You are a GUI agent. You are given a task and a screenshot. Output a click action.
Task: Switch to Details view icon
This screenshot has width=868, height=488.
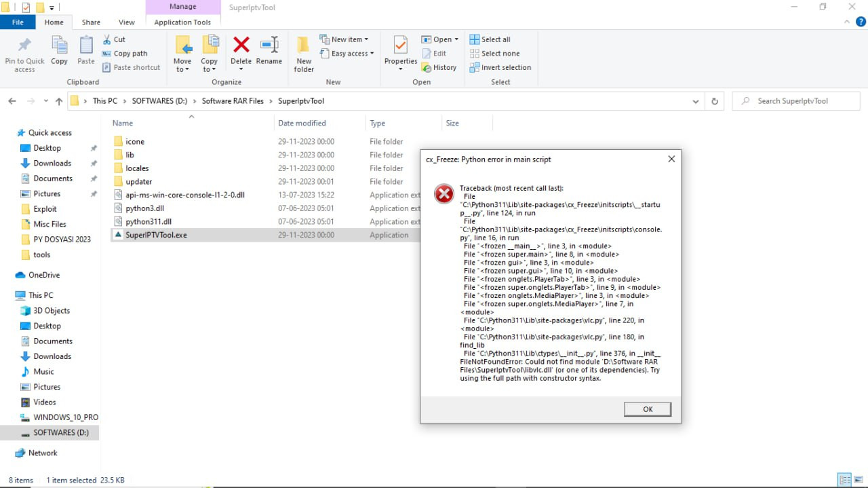[x=845, y=480]
